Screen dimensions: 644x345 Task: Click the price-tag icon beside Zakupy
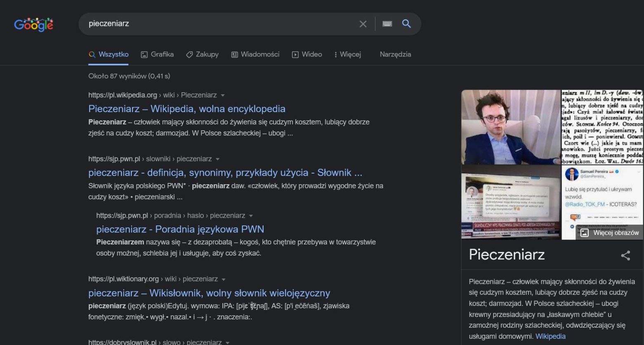[x=189, y=54]
